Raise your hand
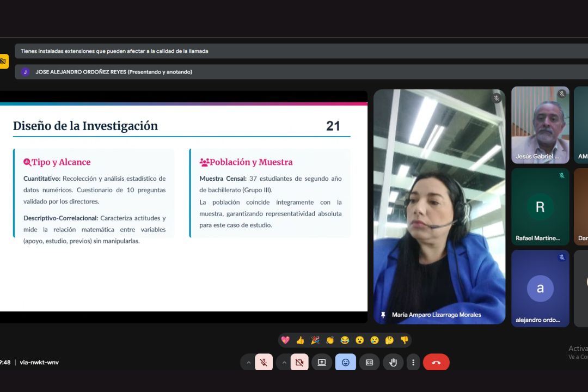588x392 pixels. (393, 363)
